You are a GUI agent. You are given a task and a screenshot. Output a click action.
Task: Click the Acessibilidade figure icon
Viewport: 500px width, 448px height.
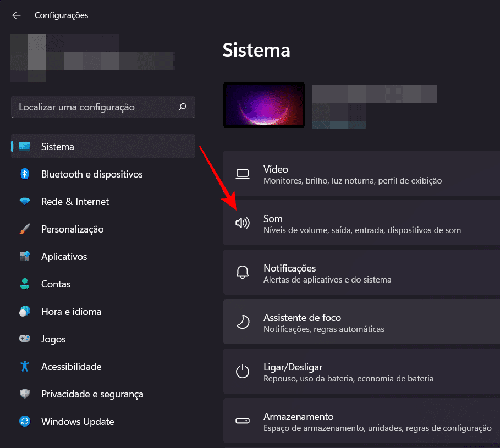[25, 366]
